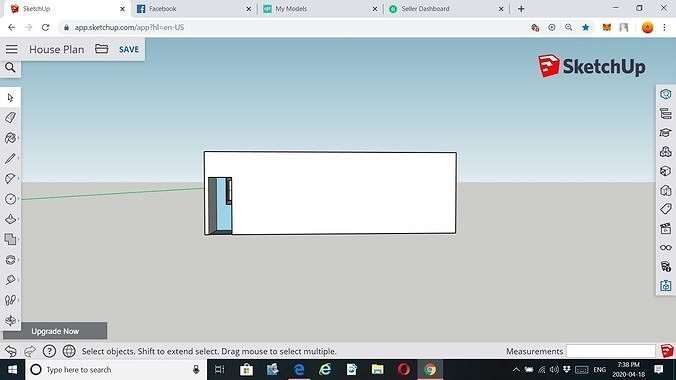
Task: Open the hamburger main menu
Action: [12, 49]
